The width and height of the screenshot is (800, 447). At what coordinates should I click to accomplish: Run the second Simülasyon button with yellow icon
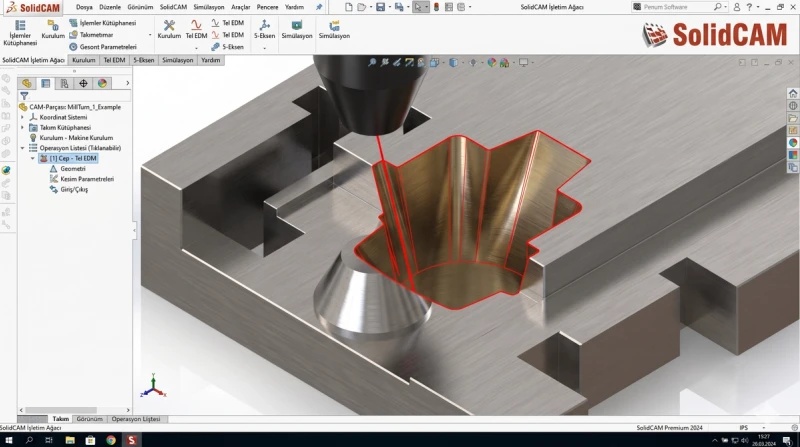click(x=334, y=30)
